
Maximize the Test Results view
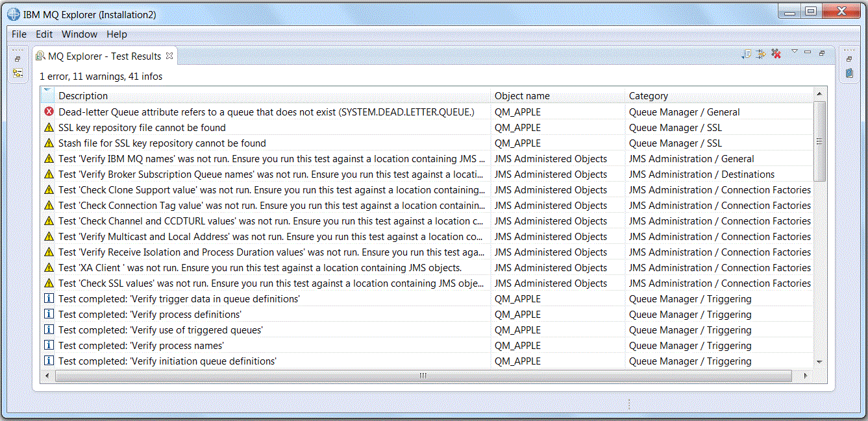click(x=822, y=53)
